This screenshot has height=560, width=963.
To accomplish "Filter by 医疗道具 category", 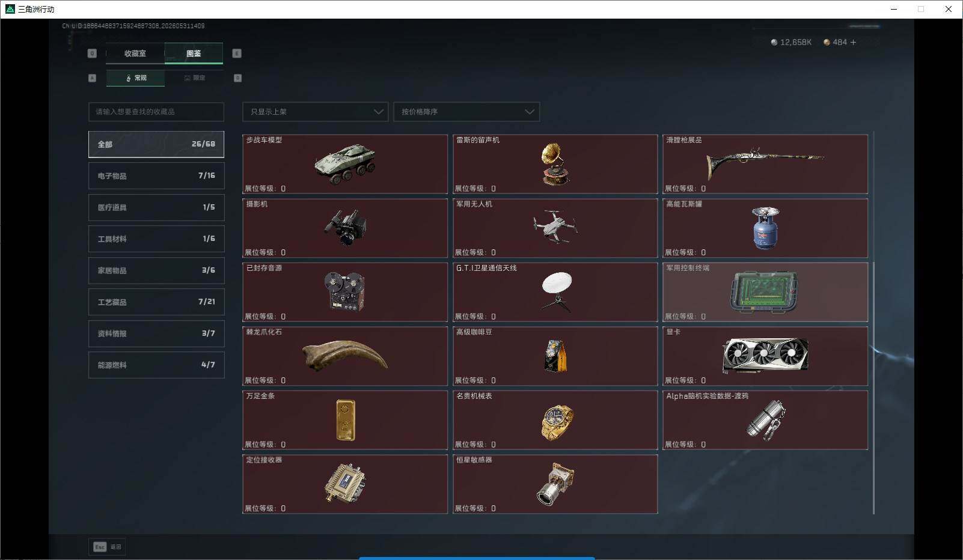I will (156, 207).
